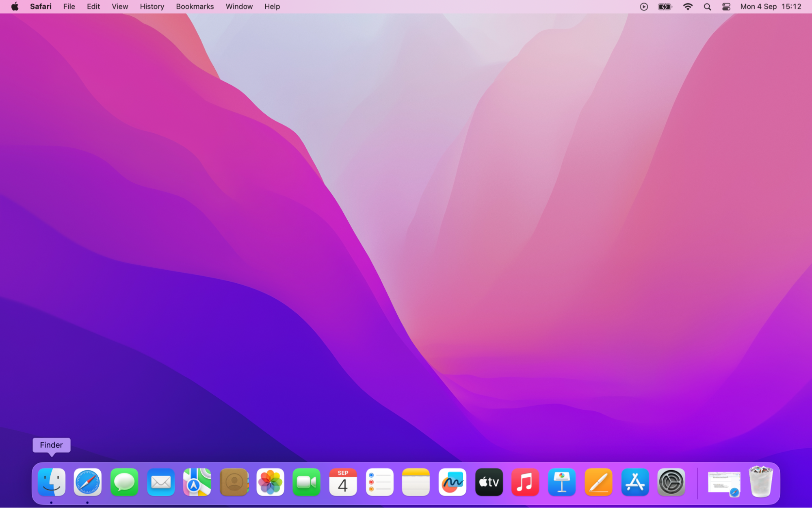Open the Contacts app icon

[234, 482]
